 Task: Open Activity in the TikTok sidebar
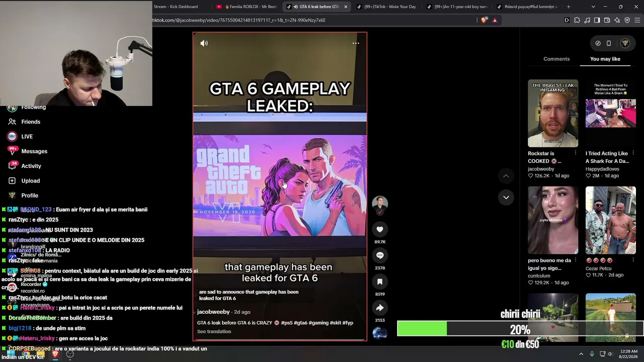click(25, 166)
